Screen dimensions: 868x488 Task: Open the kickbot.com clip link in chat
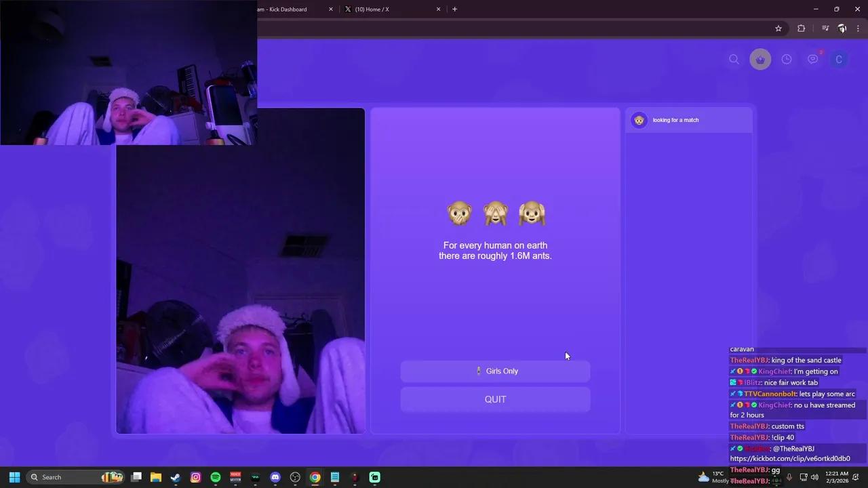[790, 459]
